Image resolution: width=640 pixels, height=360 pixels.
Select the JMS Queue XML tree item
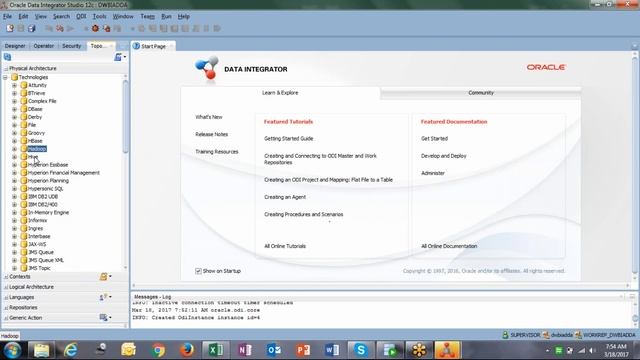click(46, 260)
